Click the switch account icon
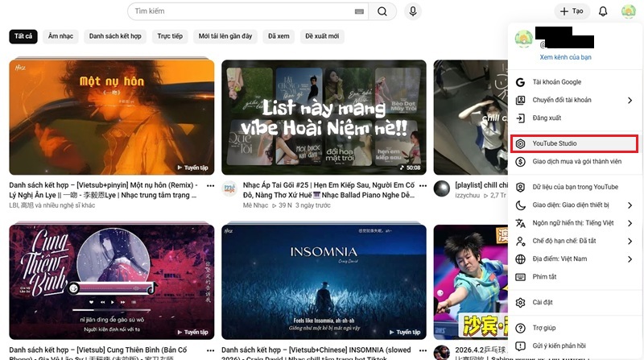644x360 pixels. tap(520, 100)
